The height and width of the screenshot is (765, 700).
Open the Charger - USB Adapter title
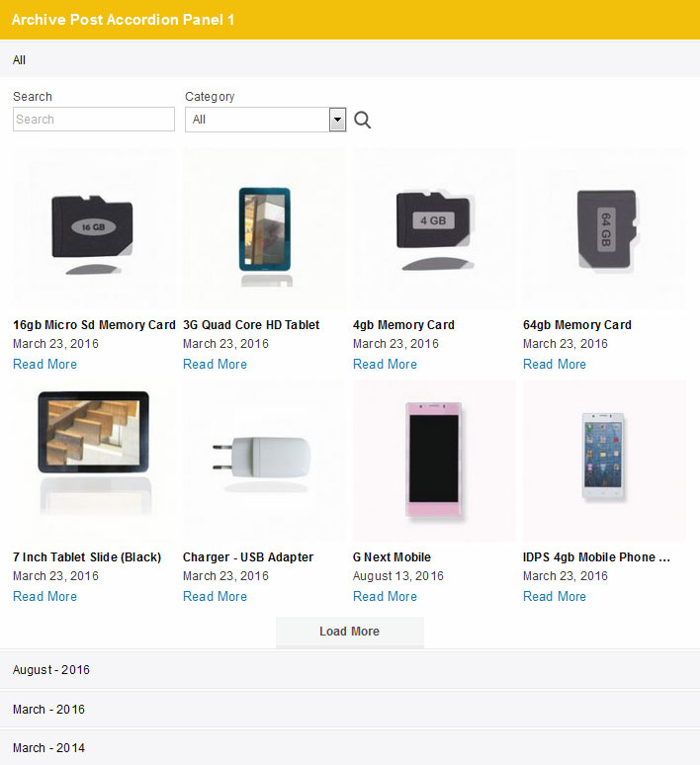point(248,557)
